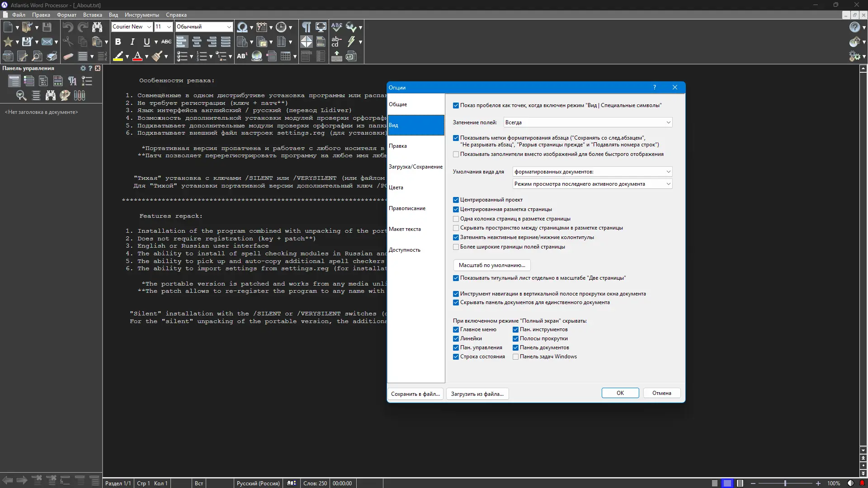
Task: Expand the 'Обычный' style dropdown
Action: click(229, 27)
